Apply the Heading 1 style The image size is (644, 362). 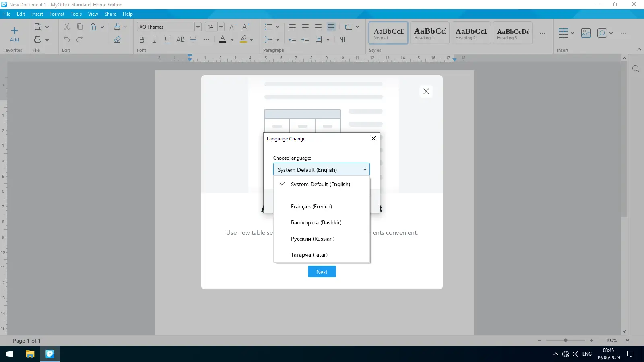(x=430, y=33)
